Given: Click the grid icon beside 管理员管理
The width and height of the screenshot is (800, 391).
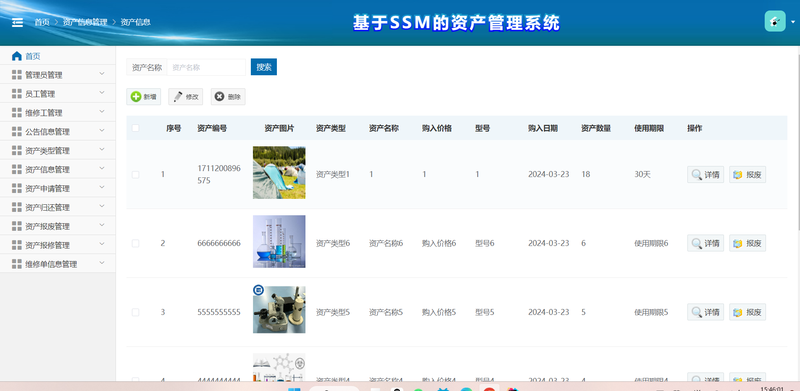Looking at the screenshot, I should 17,75.
